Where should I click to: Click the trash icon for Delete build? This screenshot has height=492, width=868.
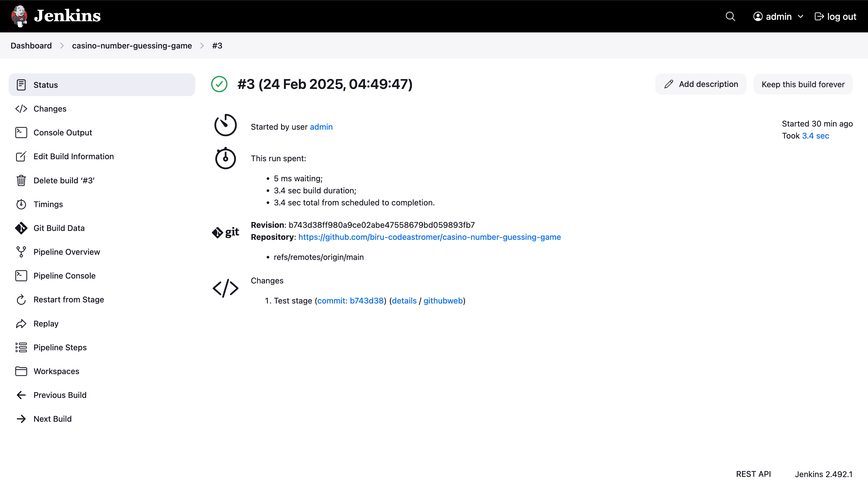[x=21, y=180]
